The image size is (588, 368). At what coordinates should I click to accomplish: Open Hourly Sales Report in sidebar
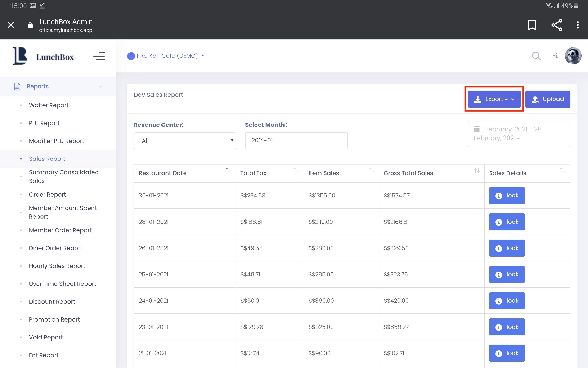(x=57, y=266)
